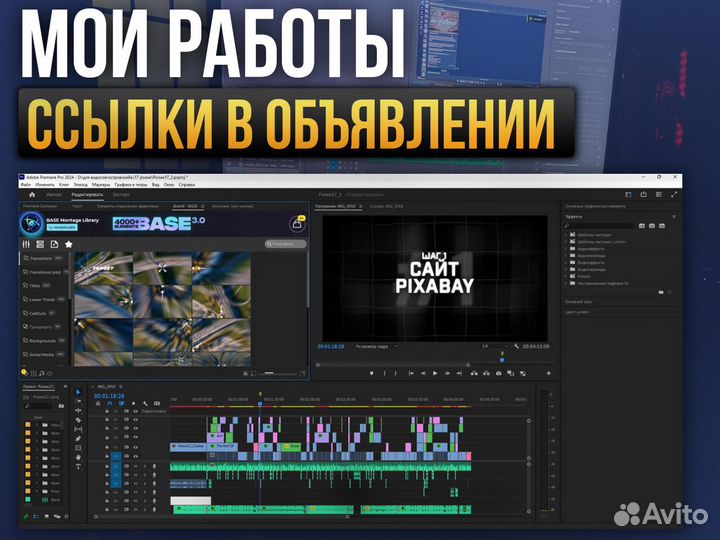
Task: Expand 'Шаблоны настроек' effects folder
Action: [x=566, y=235]
